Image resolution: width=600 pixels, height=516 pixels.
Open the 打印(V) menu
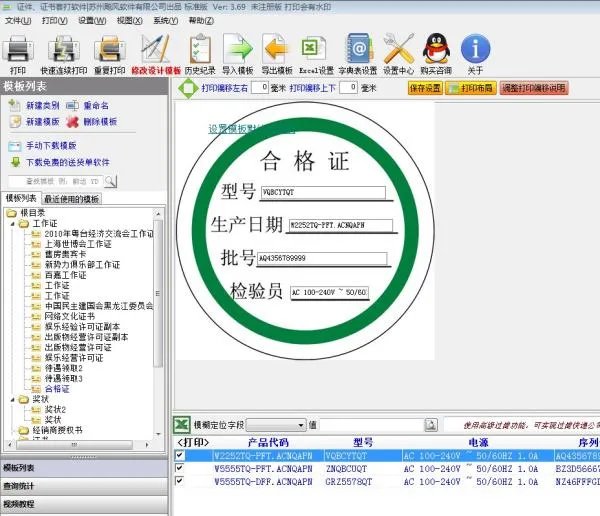coord(55,21)
